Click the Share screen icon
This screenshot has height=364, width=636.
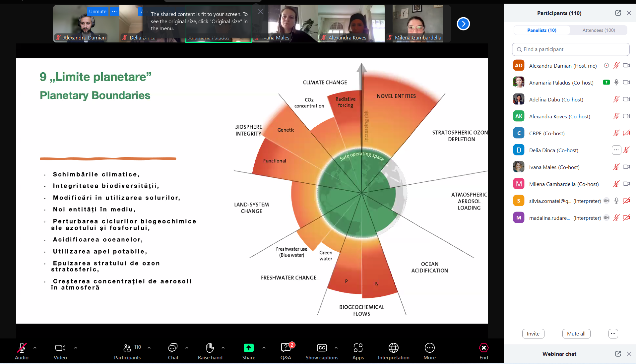[x=248, y=348]
